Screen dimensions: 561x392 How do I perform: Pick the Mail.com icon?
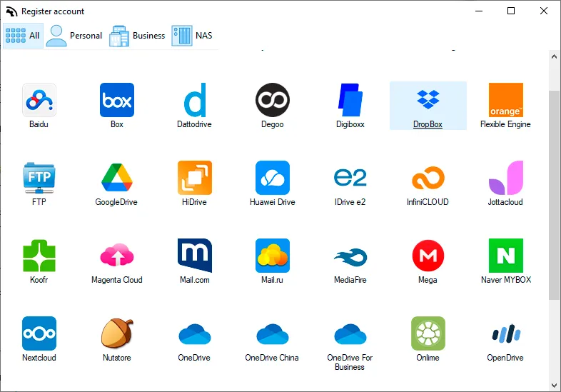click(195, 256)
